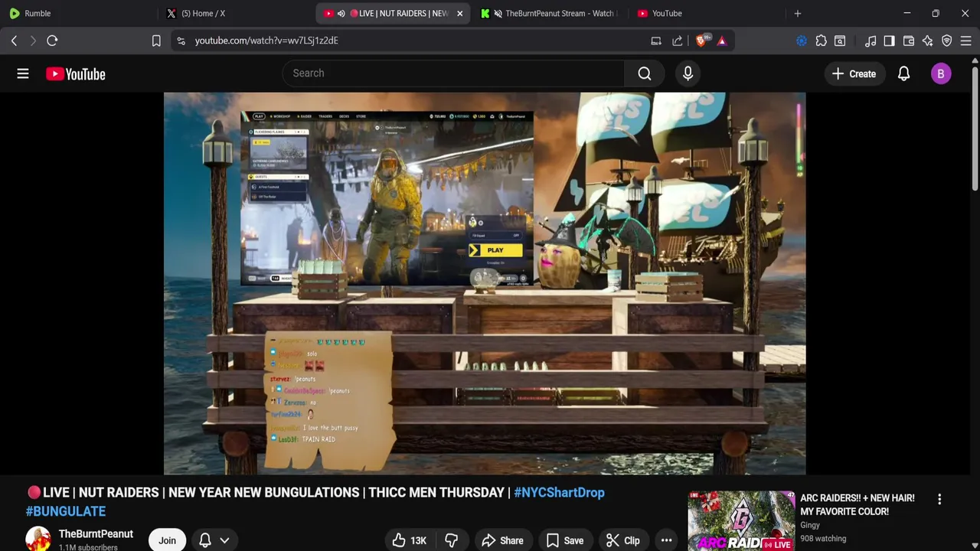Viewport: 980px width, 551px height.
Task: Click the install/cast screen icon in address bar
Action: (656, 41)
